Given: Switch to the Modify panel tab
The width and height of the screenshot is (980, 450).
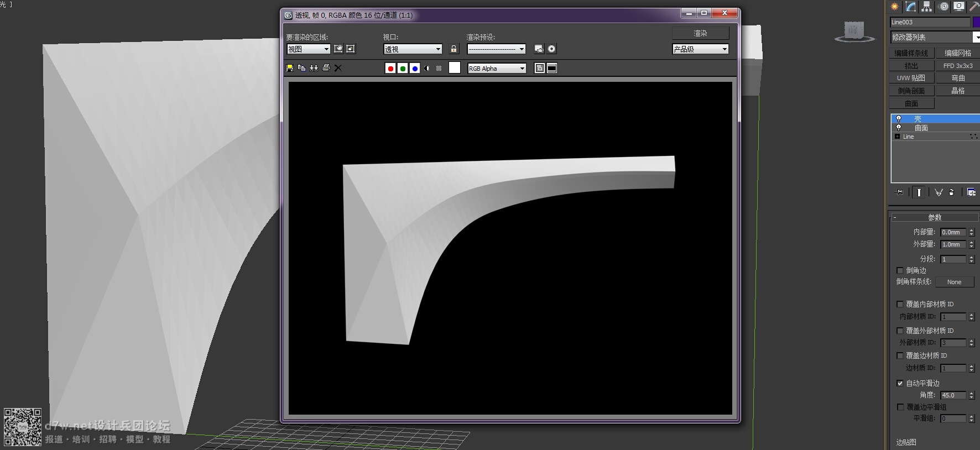Looking at the screenshot, I should [x=911, y=7].
